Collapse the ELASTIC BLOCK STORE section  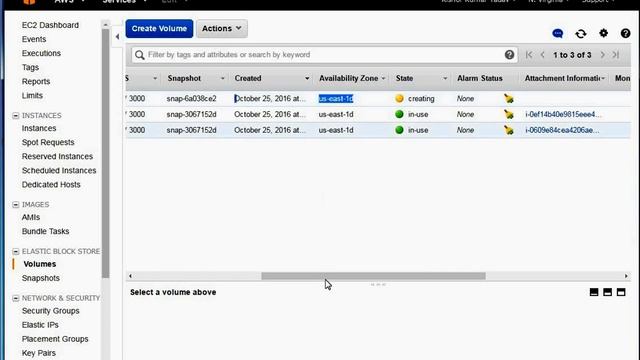(16, 251)
